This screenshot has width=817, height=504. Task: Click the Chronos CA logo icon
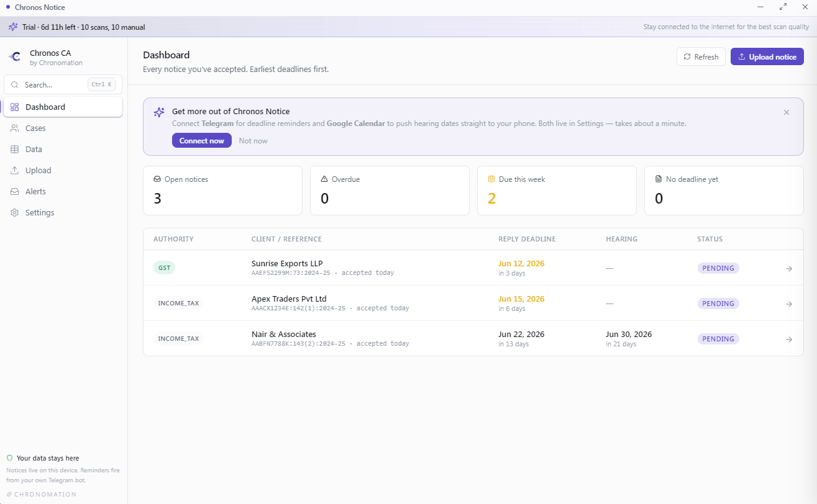point(14,56)
